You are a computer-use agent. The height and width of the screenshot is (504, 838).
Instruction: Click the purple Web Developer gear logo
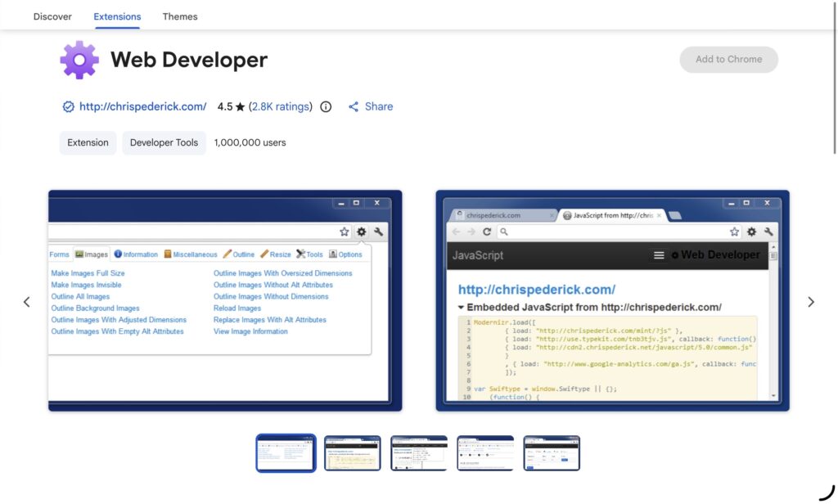pyautogui.click(x=79, y=60)
